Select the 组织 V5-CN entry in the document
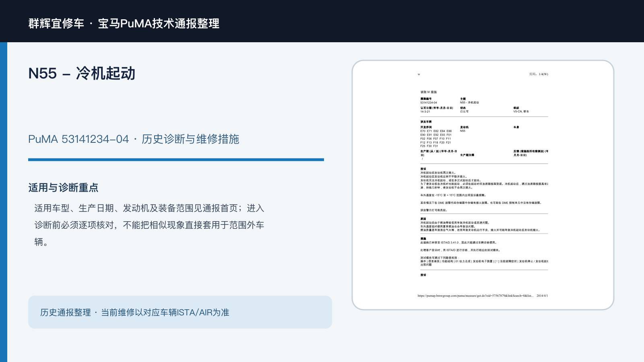The height and width of the screenshot is (362, 644). [521, 110]
